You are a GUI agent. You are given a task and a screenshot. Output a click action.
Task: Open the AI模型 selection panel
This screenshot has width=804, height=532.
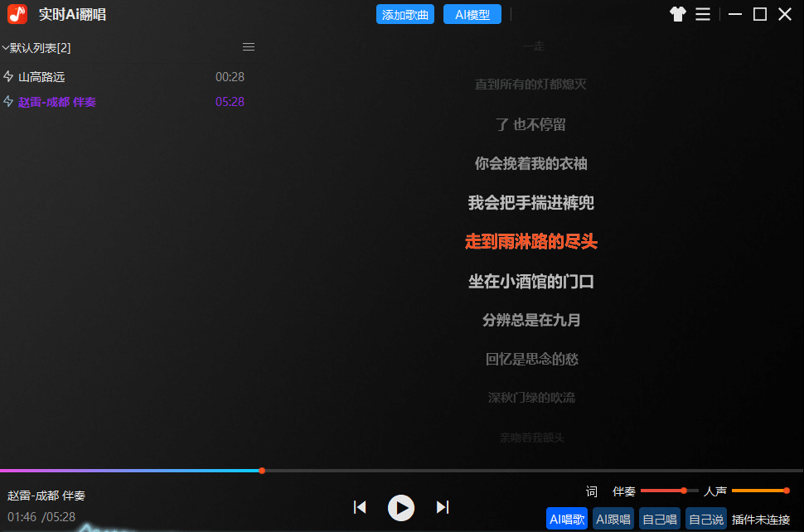[x=472, y=14]
